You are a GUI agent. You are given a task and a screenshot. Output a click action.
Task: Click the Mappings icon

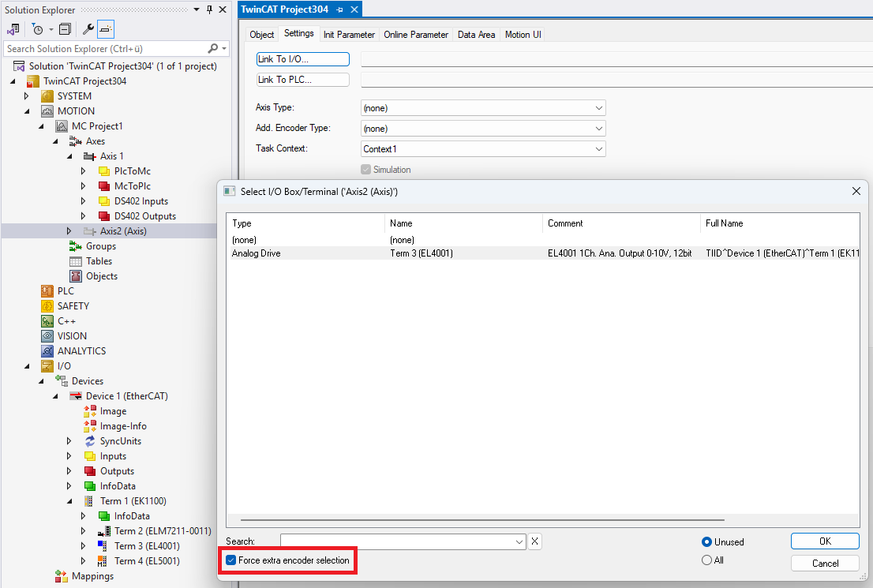(x=62, y=576)
